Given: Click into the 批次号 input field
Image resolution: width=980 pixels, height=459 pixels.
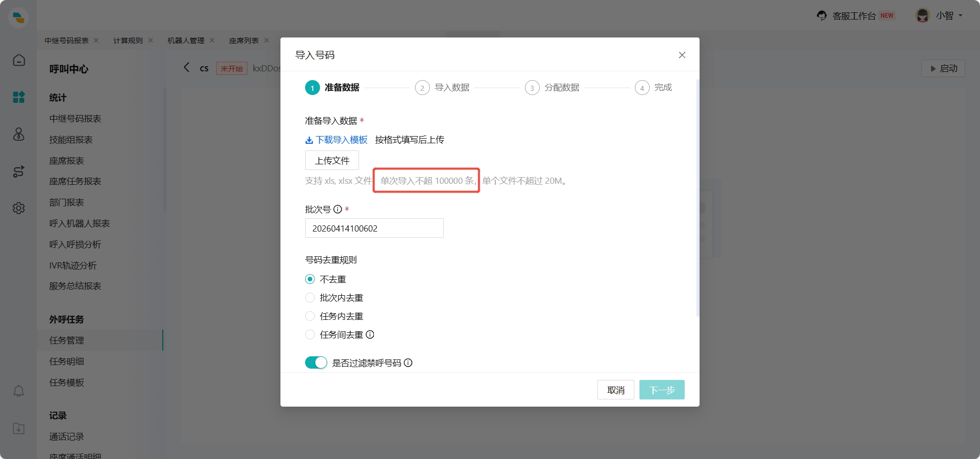Looking at the screenshot, I should [374, 228].
